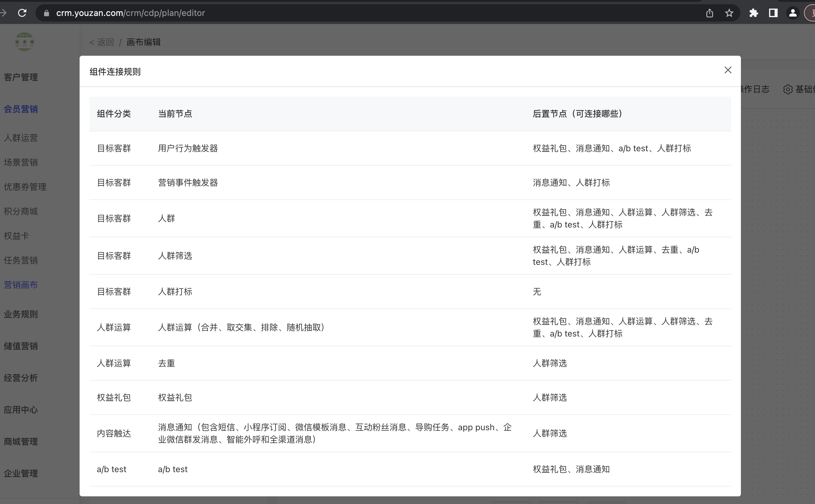This screenshot has height=504, width=815.
Task: Open 会员营销 in sidebar
Action: coord(21,109)
